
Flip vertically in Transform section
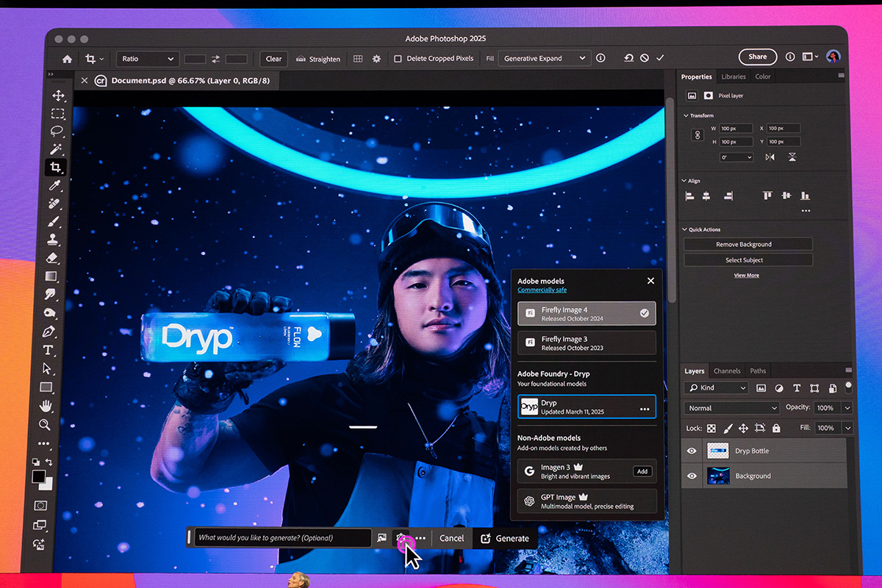[x=792, y=157]
